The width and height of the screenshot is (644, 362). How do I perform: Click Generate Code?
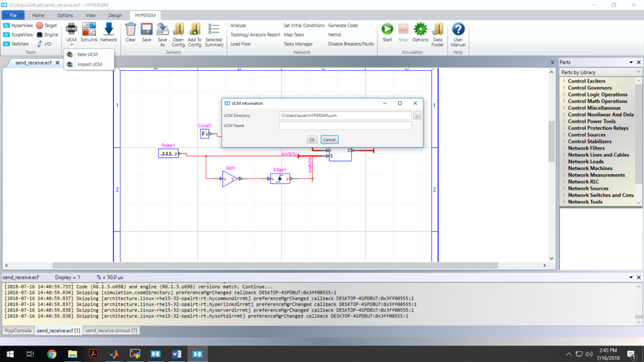(x=343, y=25)
